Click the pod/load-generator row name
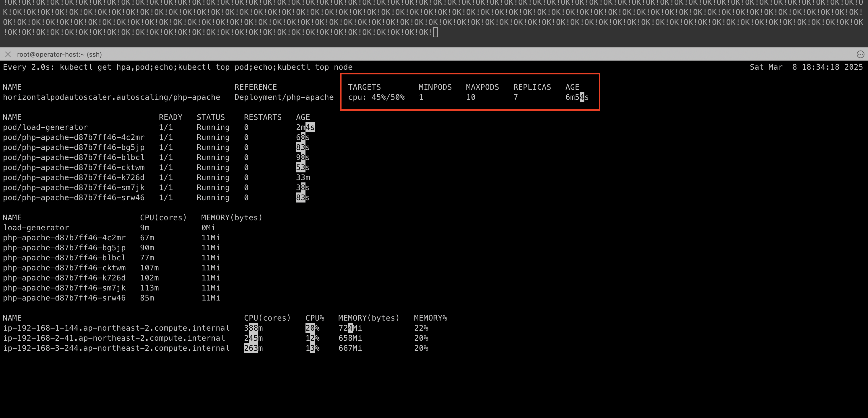 coord(45,127)
